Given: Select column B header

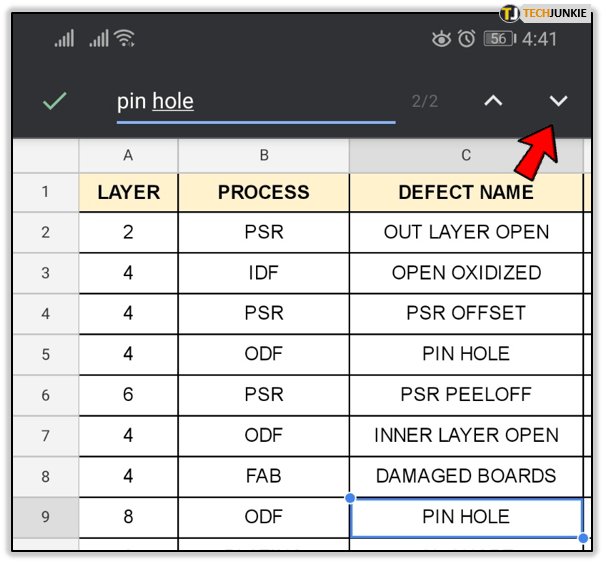Looking at the screenshot, I should [264, 155].
